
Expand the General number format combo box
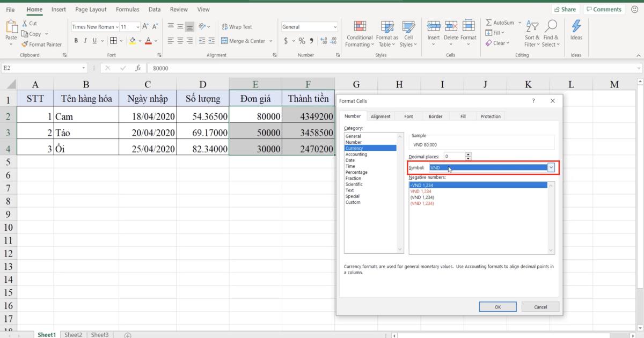[x=335, y=26]
